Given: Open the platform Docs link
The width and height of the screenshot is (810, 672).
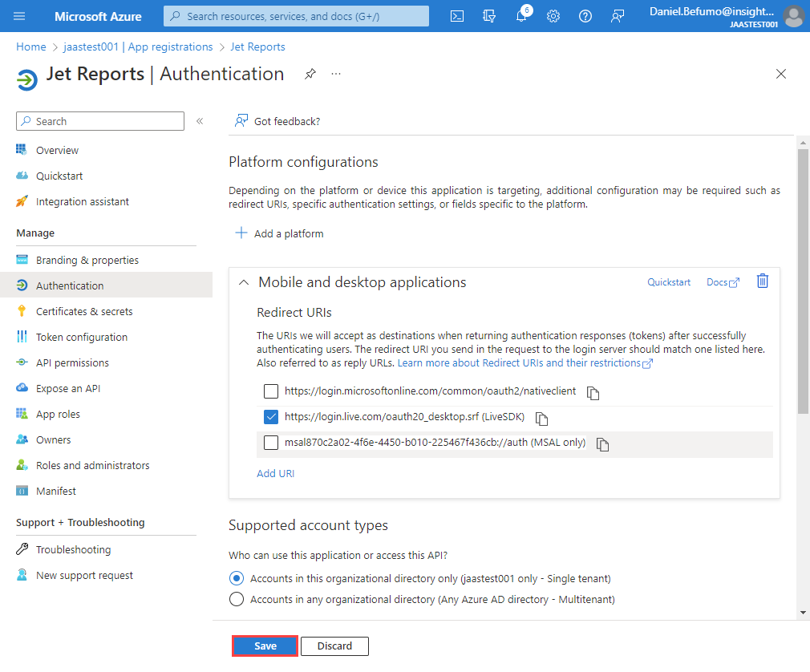Looking at the screenshot, I should coord(723,282).
